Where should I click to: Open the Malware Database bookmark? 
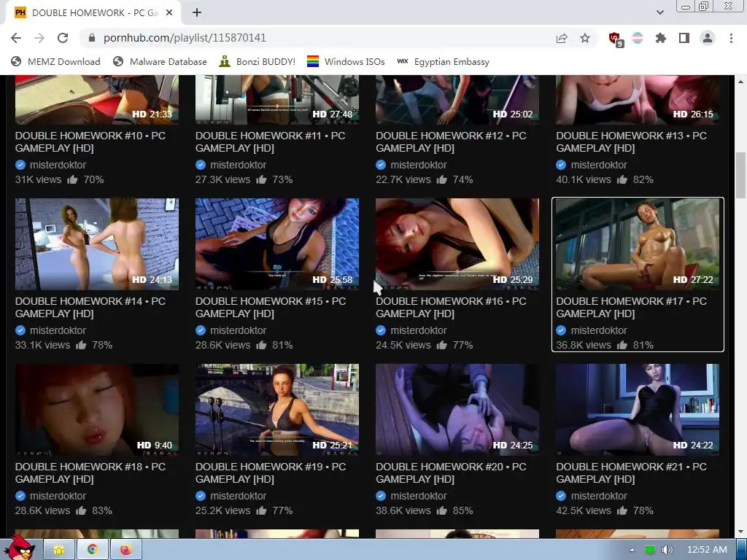point(160,61)
